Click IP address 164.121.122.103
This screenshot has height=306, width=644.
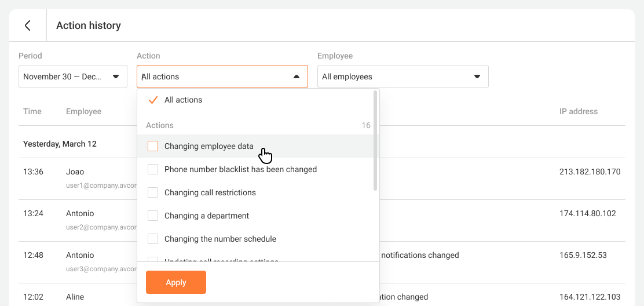click(590, 297)
